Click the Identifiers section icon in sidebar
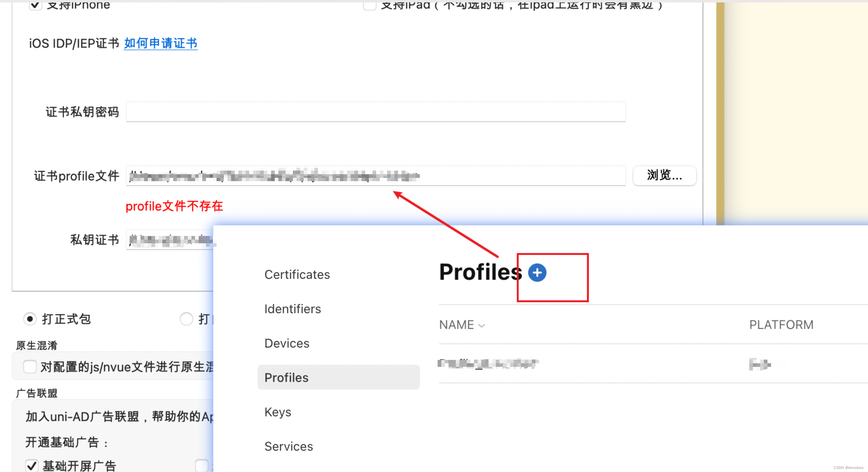This screenshot has height=472, width=868. [292, 308]
